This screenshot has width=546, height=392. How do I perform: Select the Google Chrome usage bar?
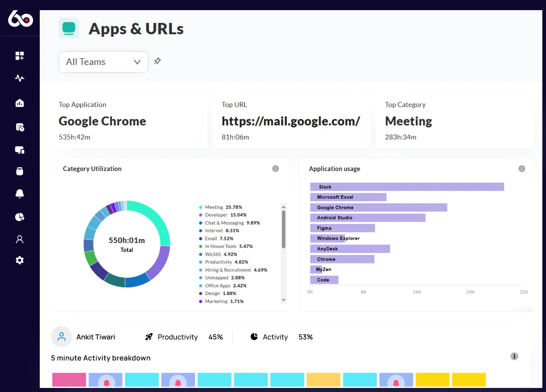pos(378,207)
